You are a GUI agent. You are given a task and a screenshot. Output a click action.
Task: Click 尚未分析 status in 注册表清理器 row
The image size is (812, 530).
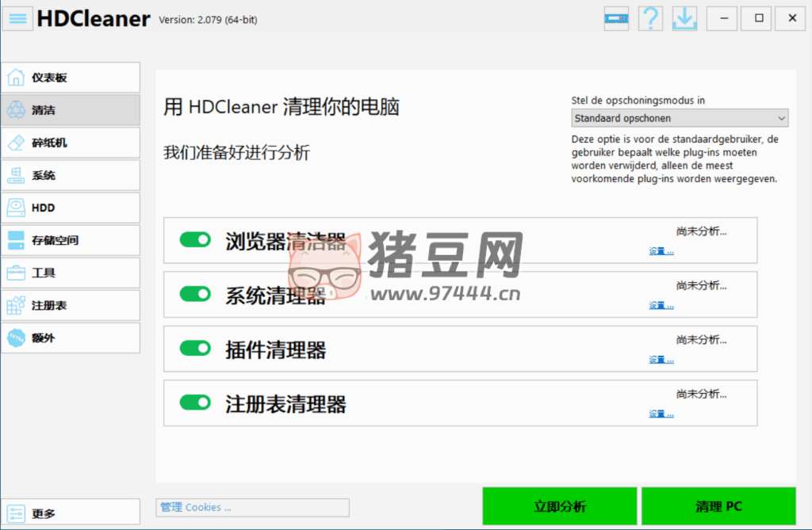[701, 395]
